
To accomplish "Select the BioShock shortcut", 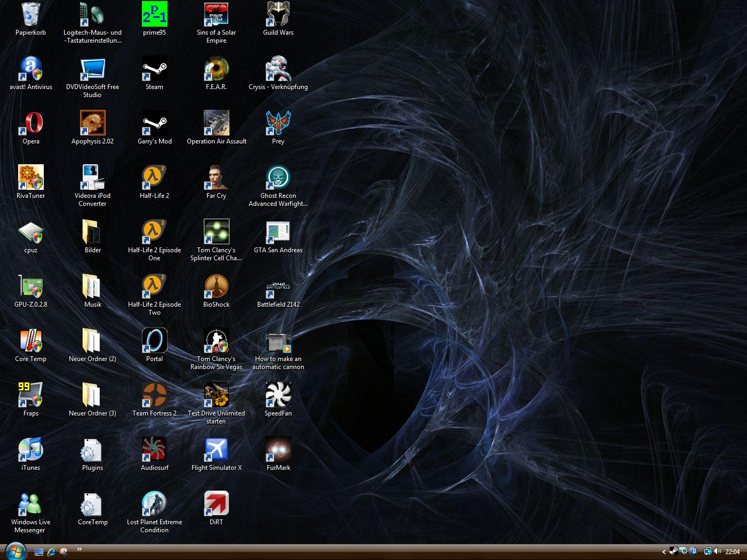I will pos(216,286).
